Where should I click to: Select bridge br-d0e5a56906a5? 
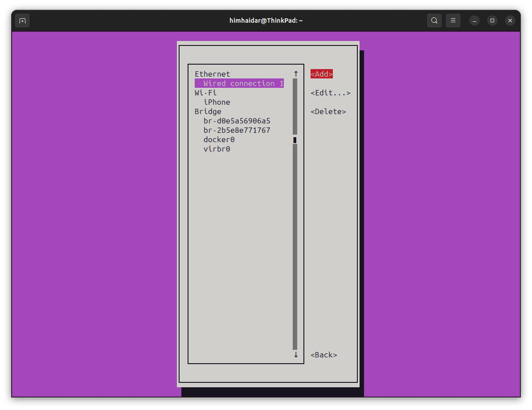point(237,121)
